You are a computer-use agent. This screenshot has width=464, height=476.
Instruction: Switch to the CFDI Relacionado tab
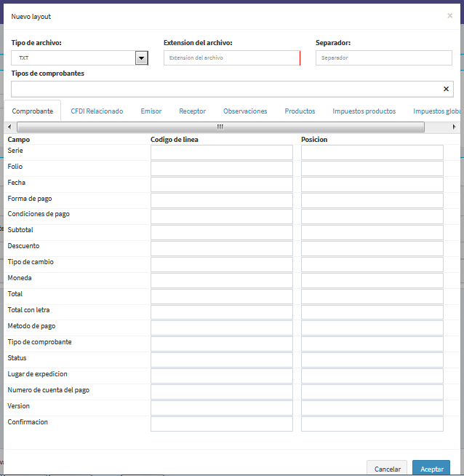point(97,111)
